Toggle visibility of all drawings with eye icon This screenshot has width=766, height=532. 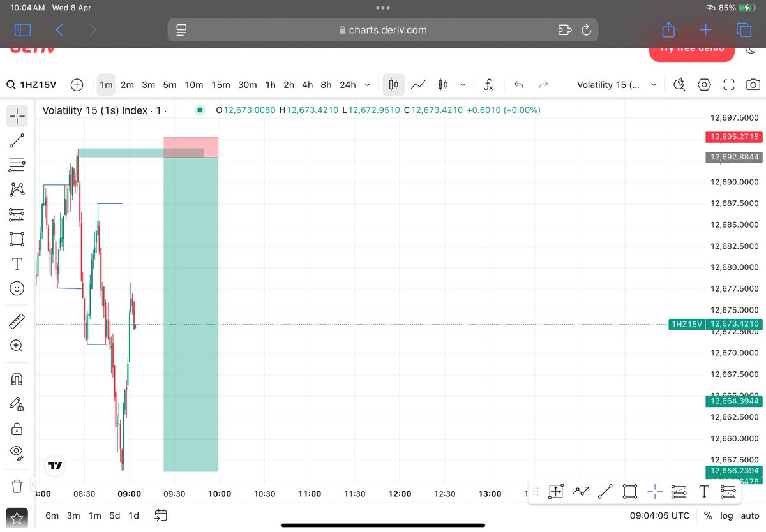[x=17, y=453]
